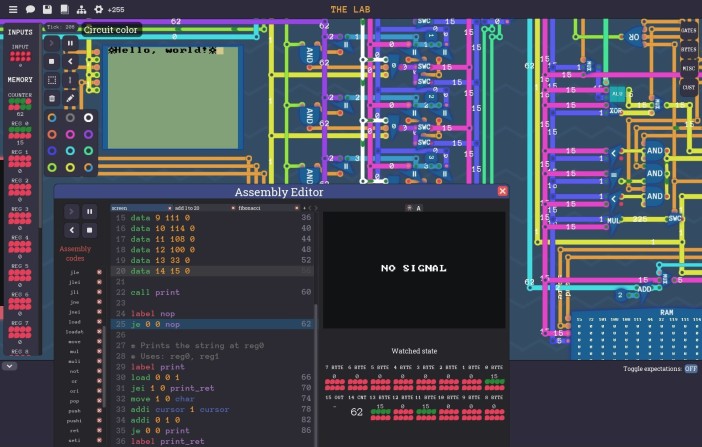Open settings via the gear icon

pyautogui.click(x=98, y=9)
